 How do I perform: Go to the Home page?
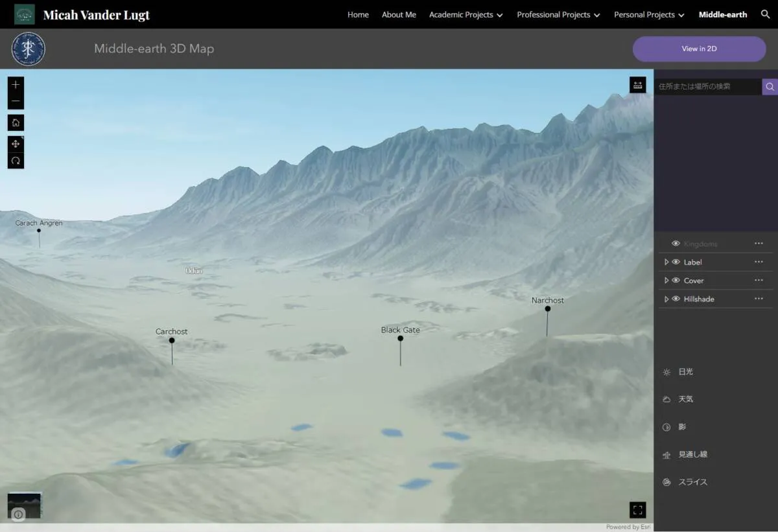coord(358,14)
